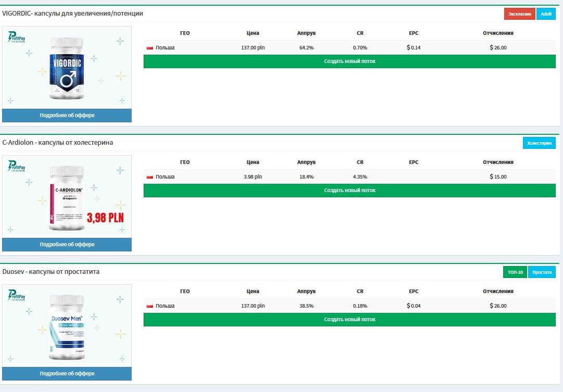Screen dimensions: 563x392
Task: Open the Duosev Men product bottle thumbnail
Action: [x=67, y=327]
